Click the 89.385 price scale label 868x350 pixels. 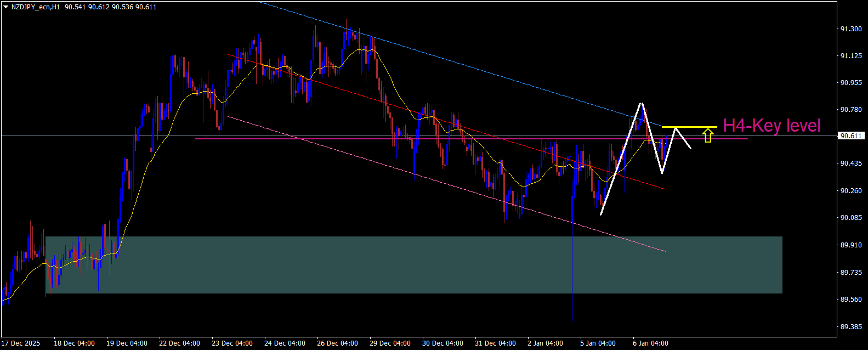point(851,327)
